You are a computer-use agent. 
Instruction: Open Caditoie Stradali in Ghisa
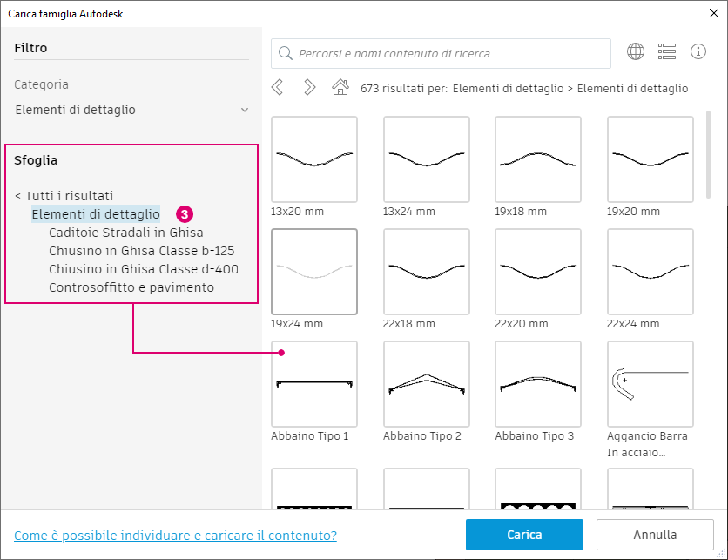[x=126, y=233]
